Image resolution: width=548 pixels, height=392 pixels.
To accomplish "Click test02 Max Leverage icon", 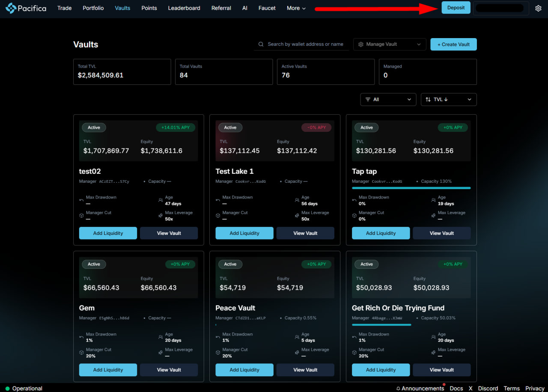I will pos(161,216).
